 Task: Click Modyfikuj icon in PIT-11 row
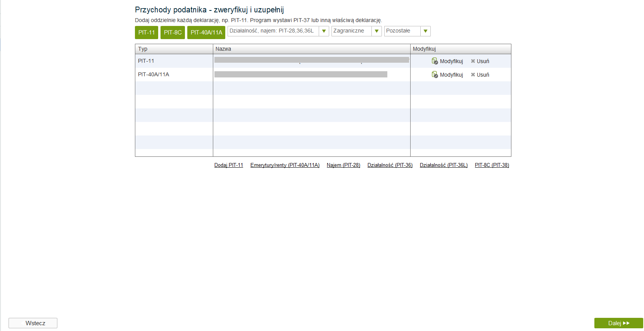[435, 61]
